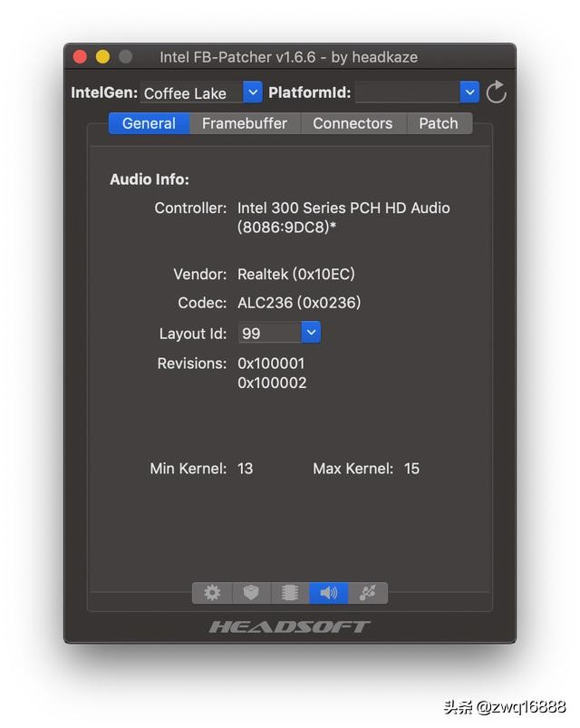
Task: Open the Patch tab
Action: (439, 123)
